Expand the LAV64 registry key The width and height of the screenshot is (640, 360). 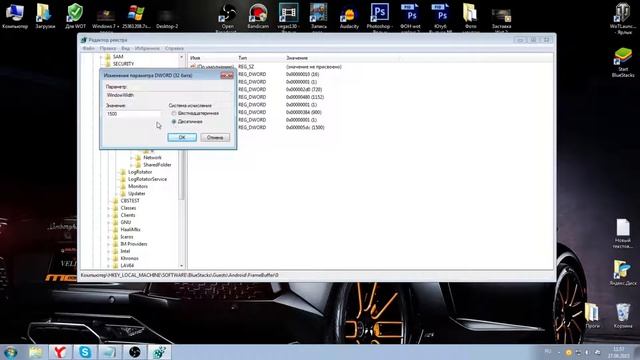point(109,266)
